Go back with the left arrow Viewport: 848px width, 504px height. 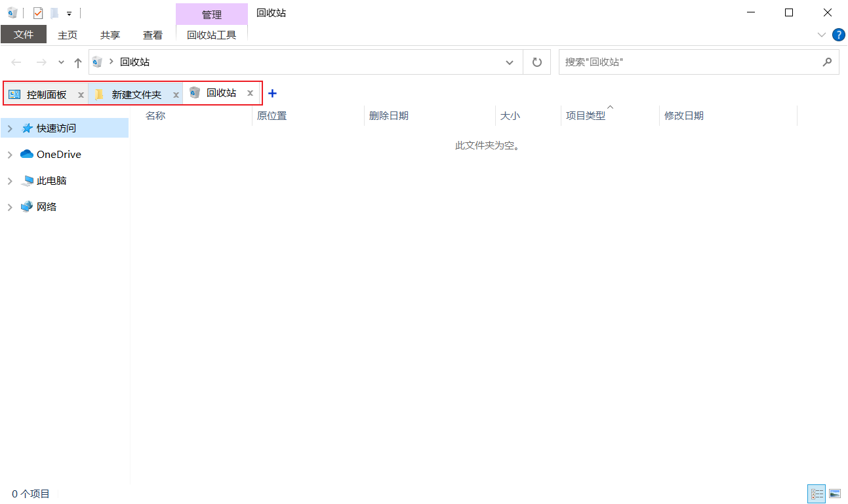click(16, 62)
